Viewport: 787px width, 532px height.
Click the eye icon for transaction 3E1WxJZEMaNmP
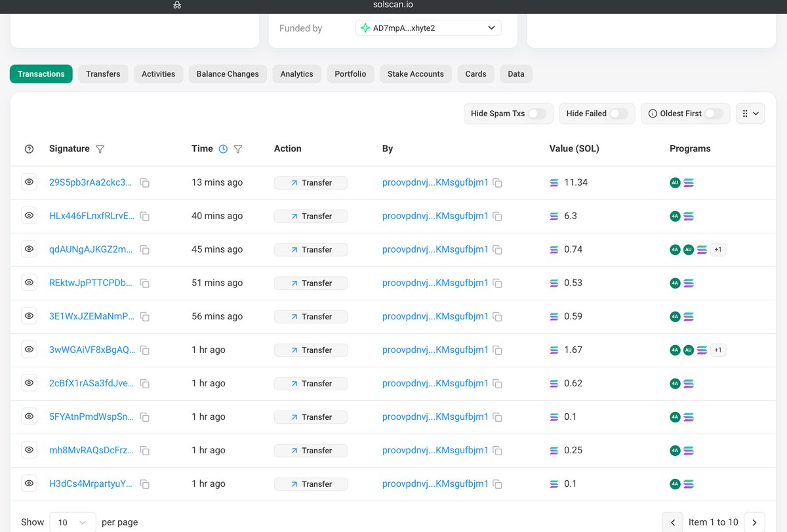click(x=29, y=316)
